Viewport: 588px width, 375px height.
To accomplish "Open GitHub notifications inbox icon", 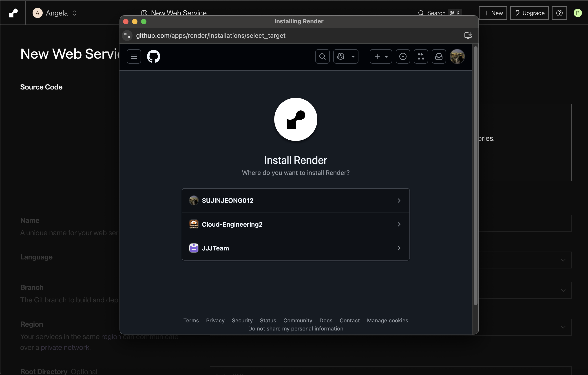I will pos(439,56).
